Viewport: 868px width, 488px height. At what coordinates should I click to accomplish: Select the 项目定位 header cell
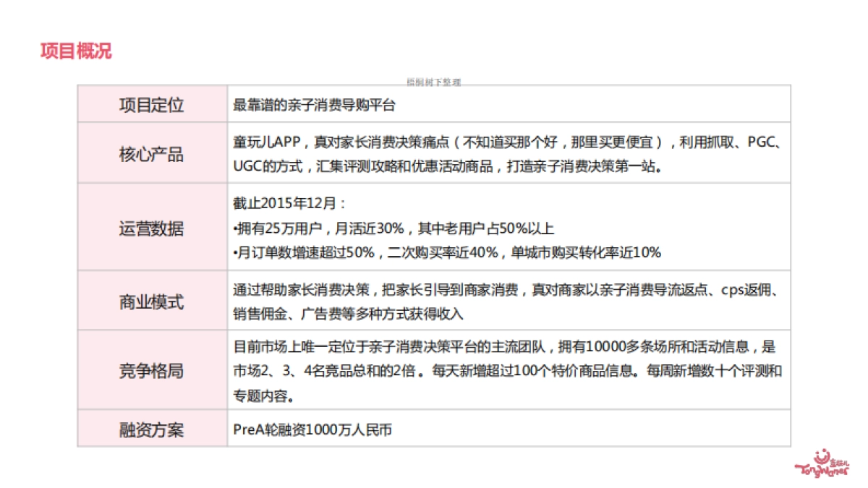coord(152,105)
